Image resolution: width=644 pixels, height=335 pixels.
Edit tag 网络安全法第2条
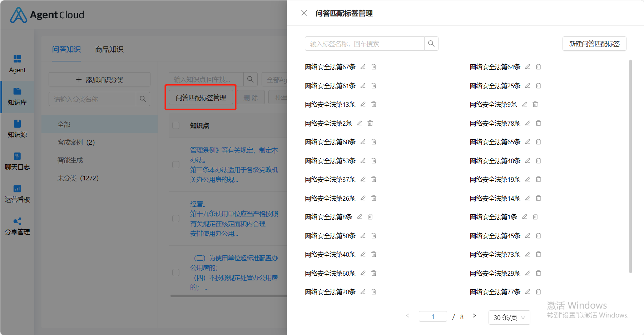click(360, 123)
